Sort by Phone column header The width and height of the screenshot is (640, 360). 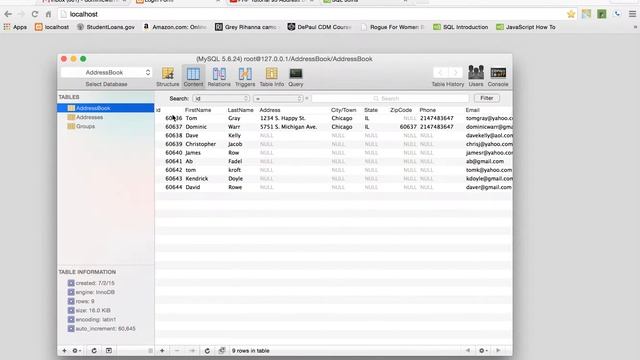(427, 110)
